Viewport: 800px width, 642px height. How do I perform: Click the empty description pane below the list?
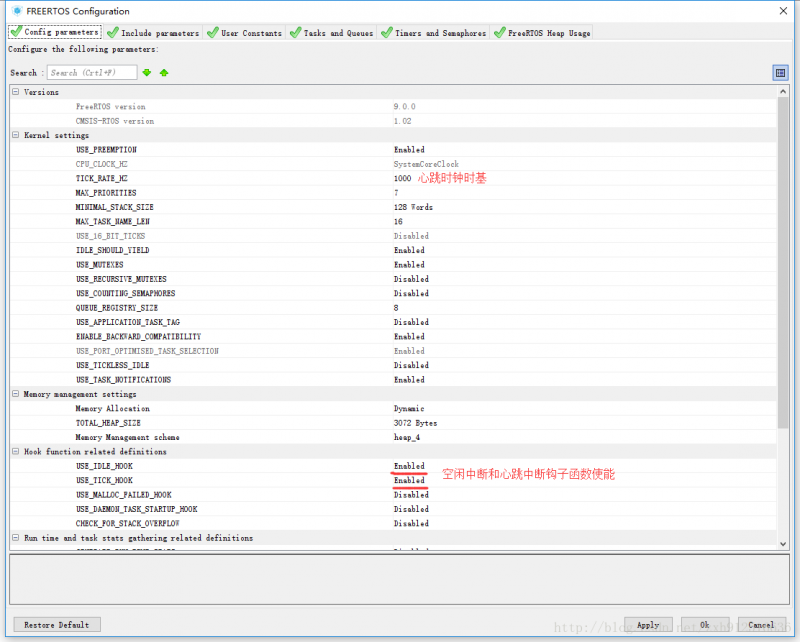click(x=399, y=580)
